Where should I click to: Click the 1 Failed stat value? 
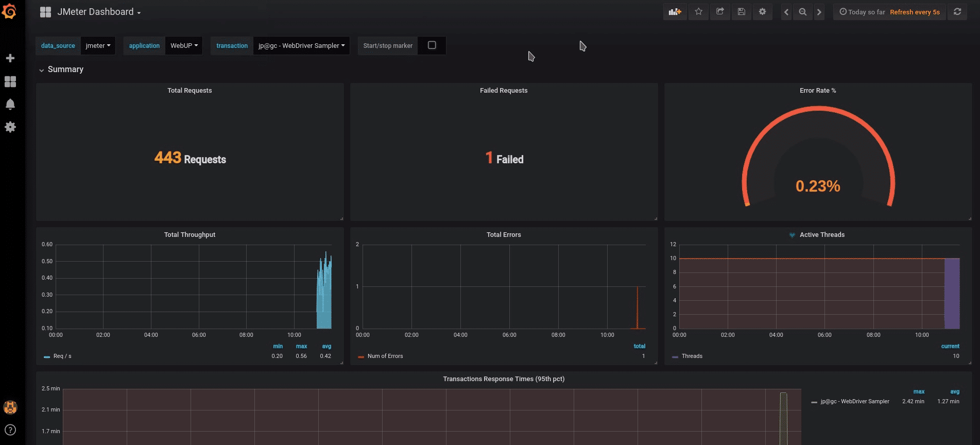(504, 158)
